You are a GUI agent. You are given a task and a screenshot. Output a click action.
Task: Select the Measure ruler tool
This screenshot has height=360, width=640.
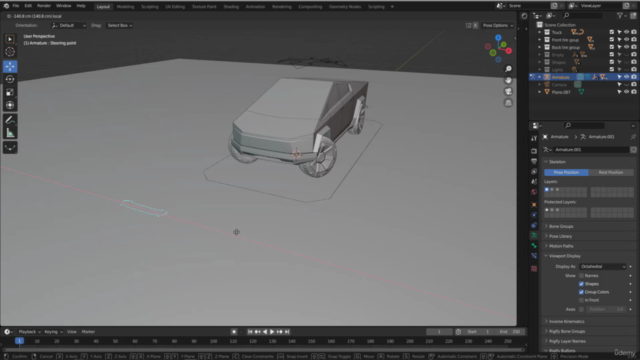(x=10, y=133)
